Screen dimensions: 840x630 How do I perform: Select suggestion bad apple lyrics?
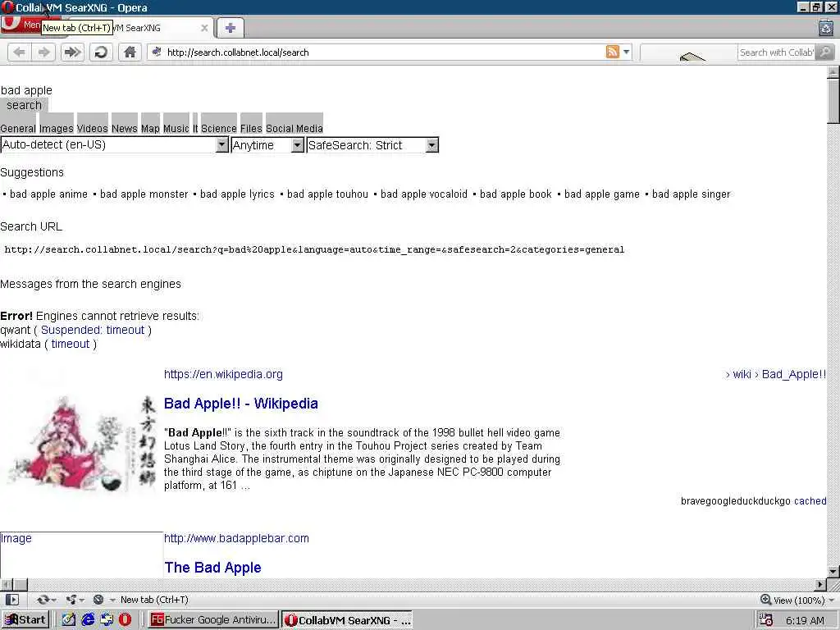coord(237,194)
